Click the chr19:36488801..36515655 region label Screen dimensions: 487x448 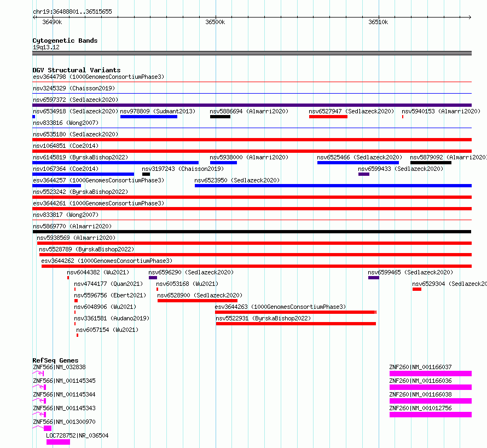(72, 12)
